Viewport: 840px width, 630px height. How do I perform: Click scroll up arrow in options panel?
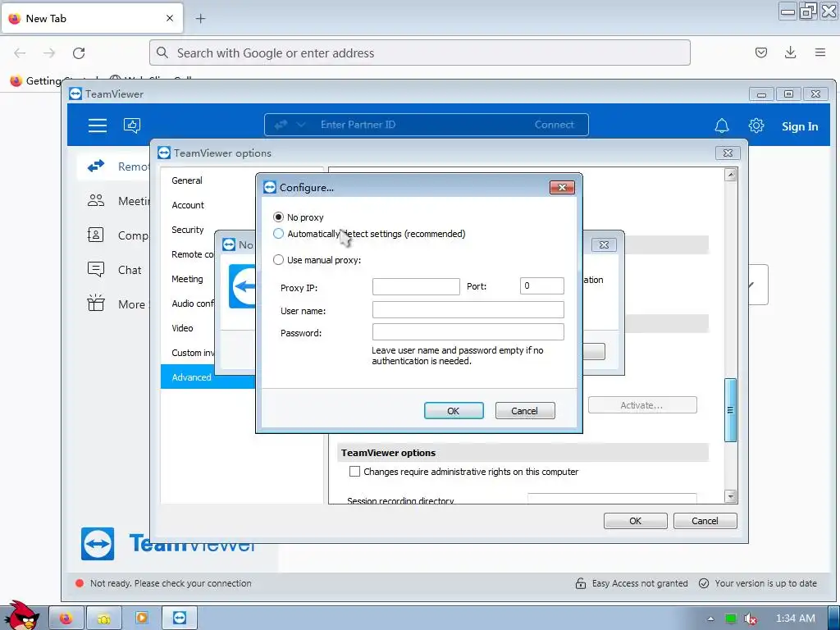pyautogui.click(x=730, y=175)
